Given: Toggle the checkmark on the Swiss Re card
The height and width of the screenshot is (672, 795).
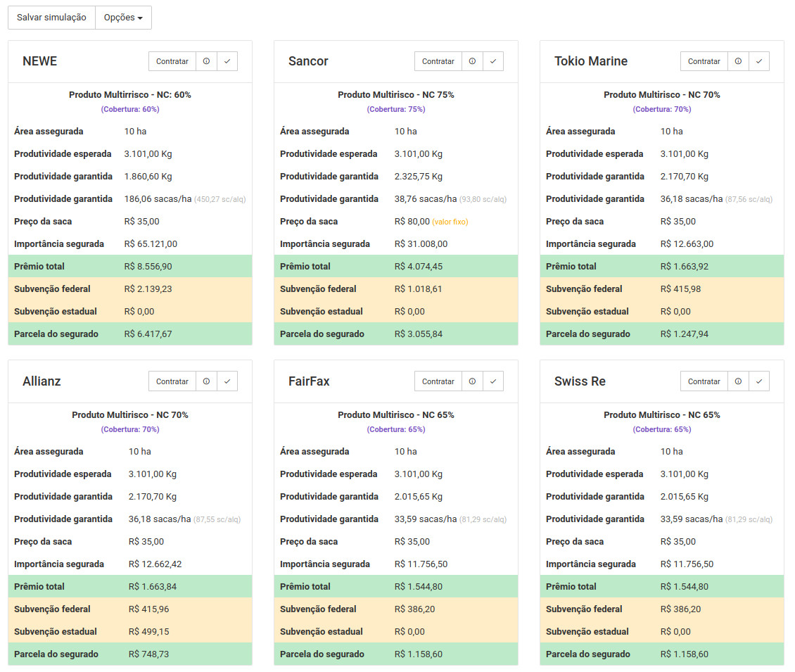Looking at the screenshot, I should click(x=759, y=381).
